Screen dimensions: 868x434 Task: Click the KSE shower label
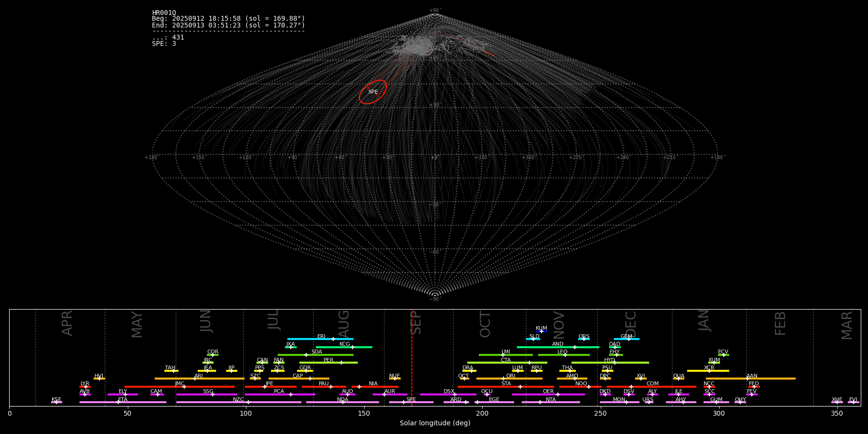tap(56, 399)
